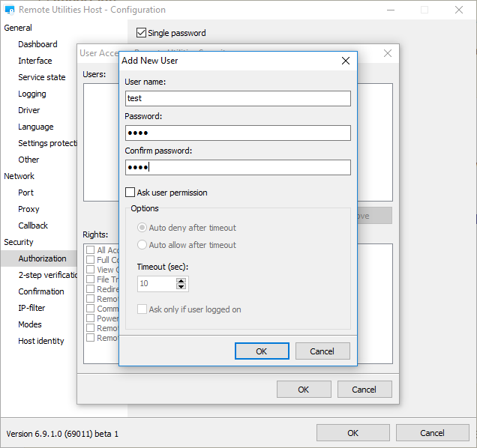Click OK in the User Access window
This screenshot has height=448, width=477.
click(x=304, y=390)
